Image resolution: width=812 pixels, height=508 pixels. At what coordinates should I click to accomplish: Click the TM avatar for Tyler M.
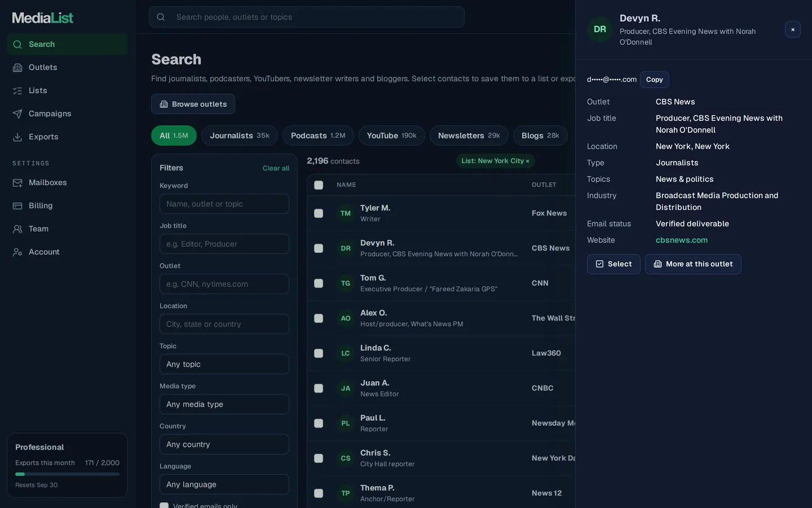pyautogui.click(x=346, y=213)
